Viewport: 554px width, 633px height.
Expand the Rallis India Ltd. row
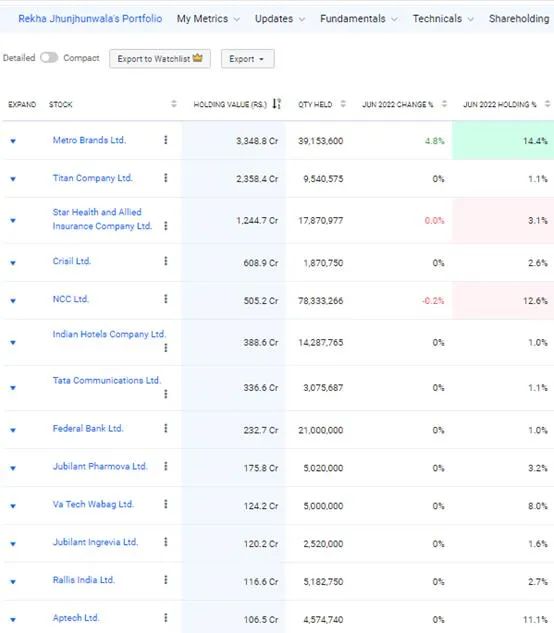pyautogui.click(x=13, y=582)
